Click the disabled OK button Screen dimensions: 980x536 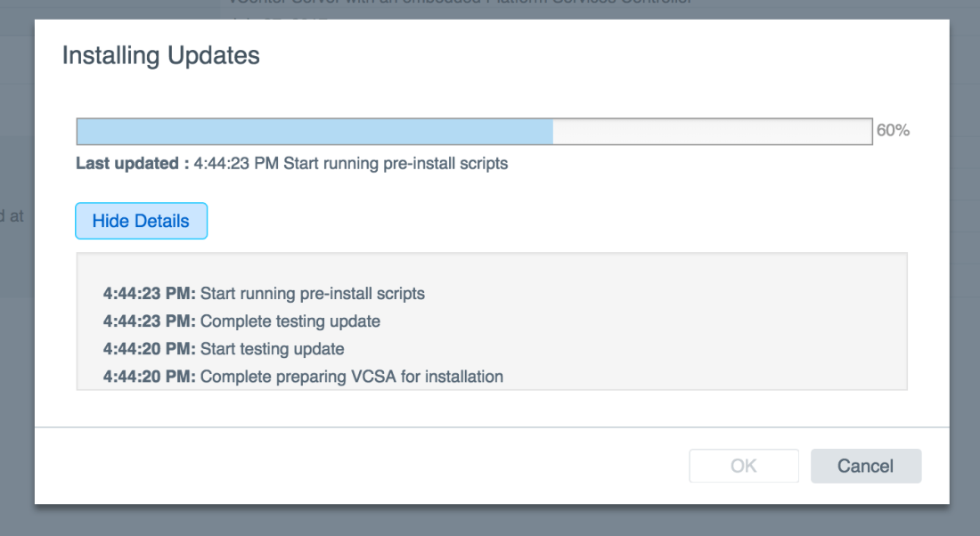[744, 466]
